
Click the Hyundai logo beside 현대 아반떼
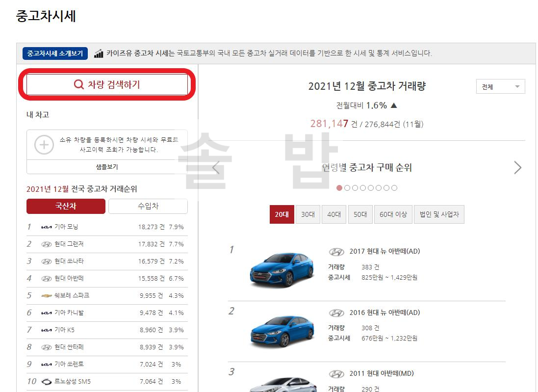tap(46, 279)
